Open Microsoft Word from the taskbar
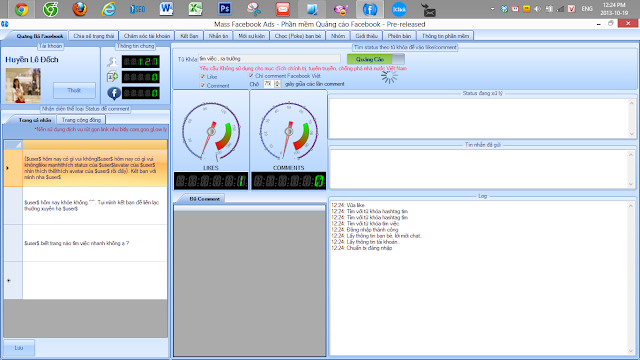This screenshot has height=360, width=640. 166,9
